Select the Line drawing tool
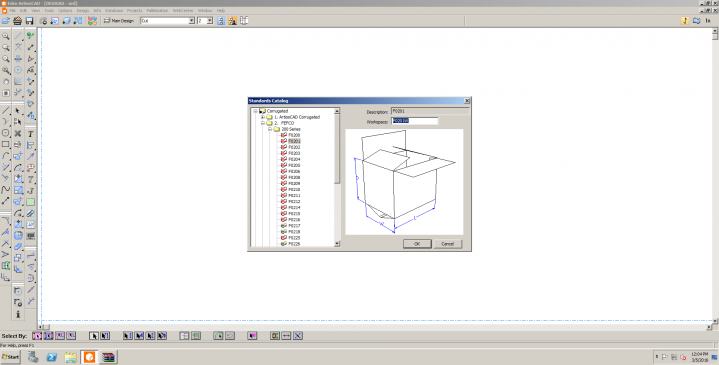 click(x=6, y=111)
